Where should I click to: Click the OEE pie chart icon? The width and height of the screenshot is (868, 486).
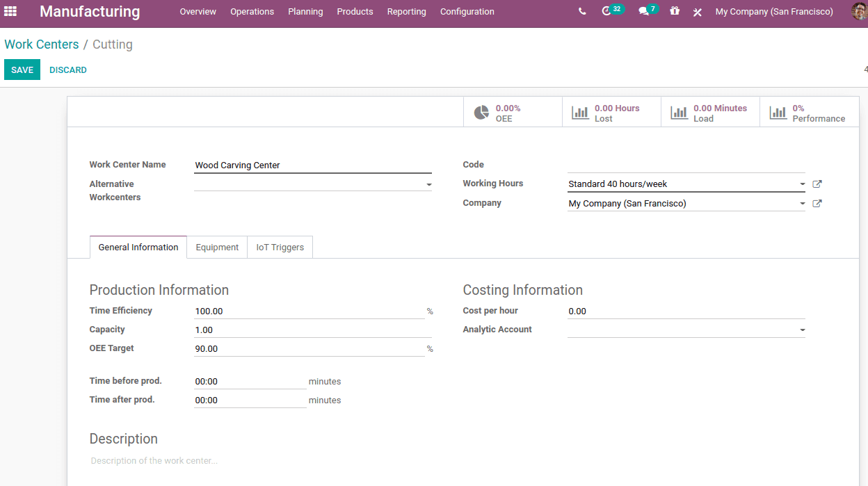[481, 113]
